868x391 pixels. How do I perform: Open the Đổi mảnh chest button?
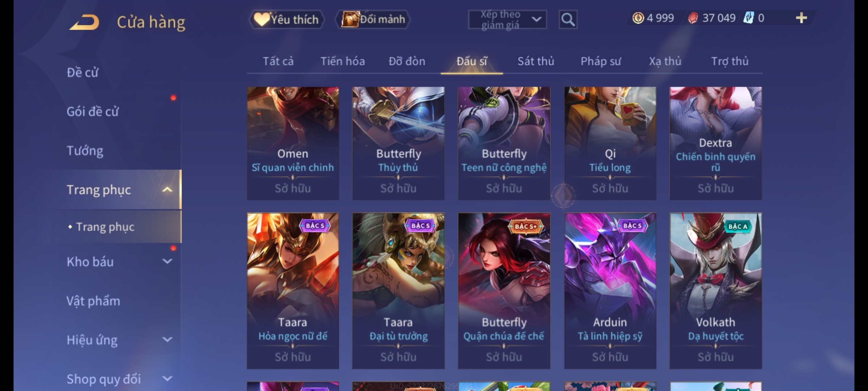point(373,20)
